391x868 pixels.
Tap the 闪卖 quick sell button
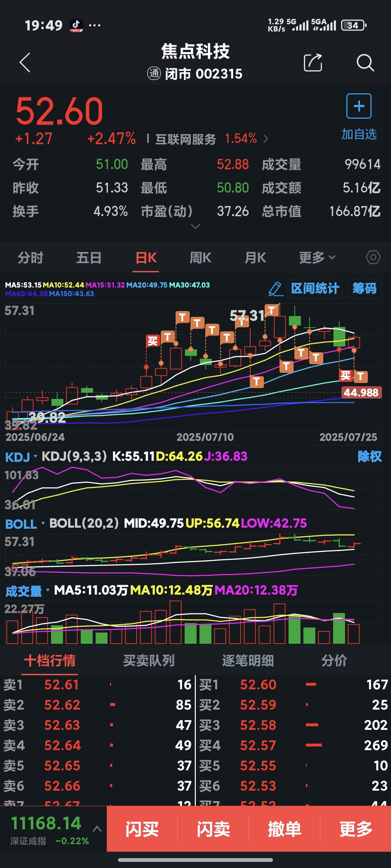point(213,829)
